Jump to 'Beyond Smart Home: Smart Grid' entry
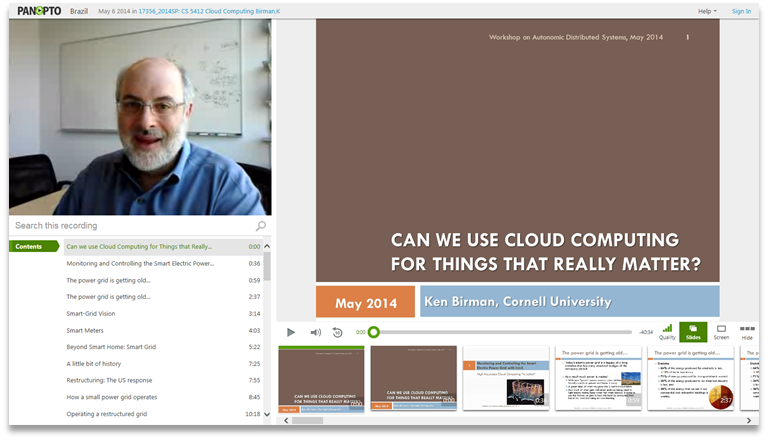768x440 pixels. [164, 347]
